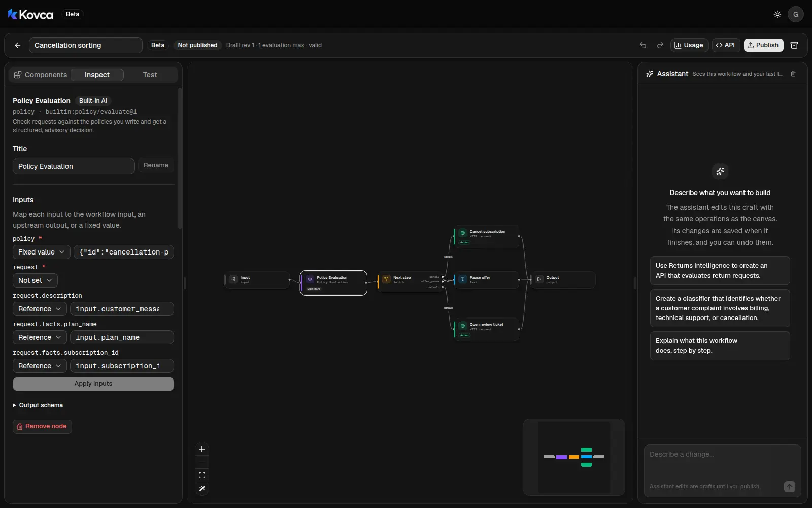
Task: Click the input.plan_name value field
Action: [122, 337]
